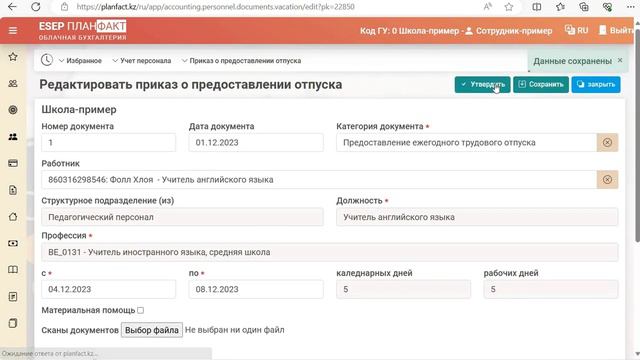Open the hamburger menu in the header
The height and width of the screenshot is (360, 640).
tap(13, 31)
